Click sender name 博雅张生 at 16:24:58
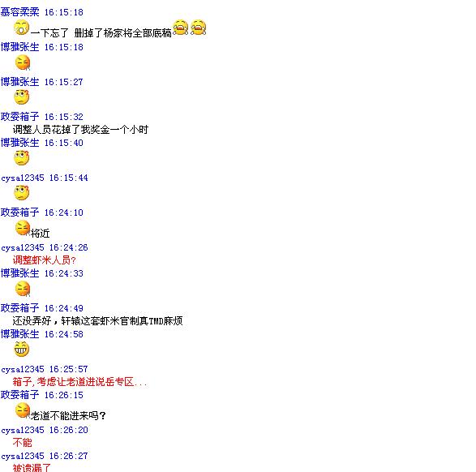Viewport: 476px width, 472px height. point(20,334)
